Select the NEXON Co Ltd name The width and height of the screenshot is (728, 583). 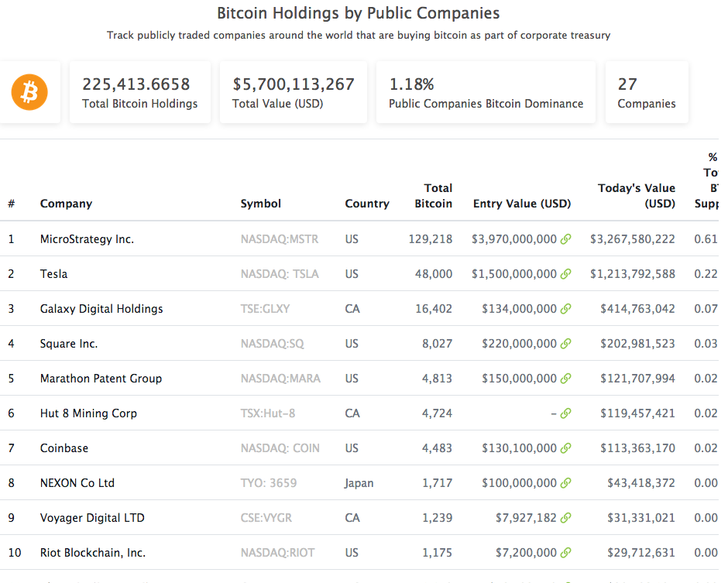tap(77, 483)
